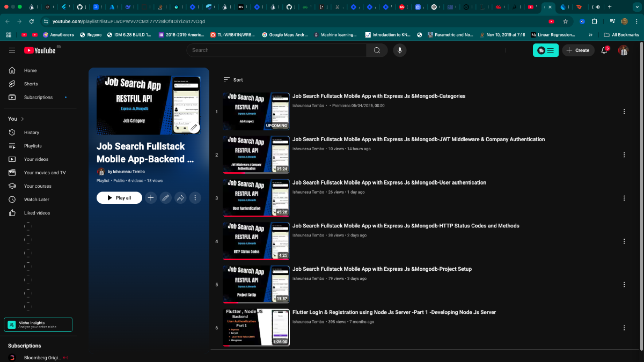Open the Flutter Login Node Js Server thumbnail
644x362 pixels.
tap(256, 327)
